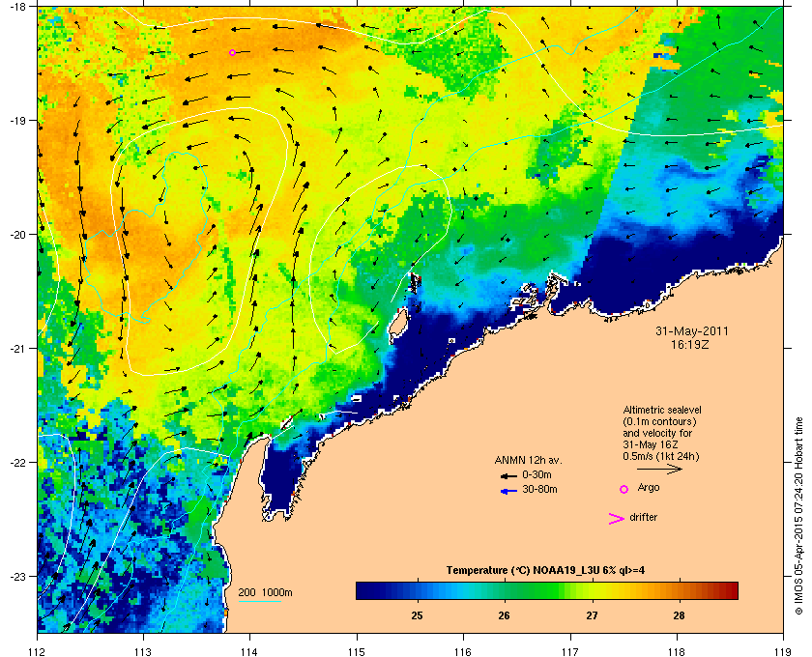Viewport: 812px width, 657px height.
Task: Click the date text 31-May-2011
Action: click(x=692, y=331)
